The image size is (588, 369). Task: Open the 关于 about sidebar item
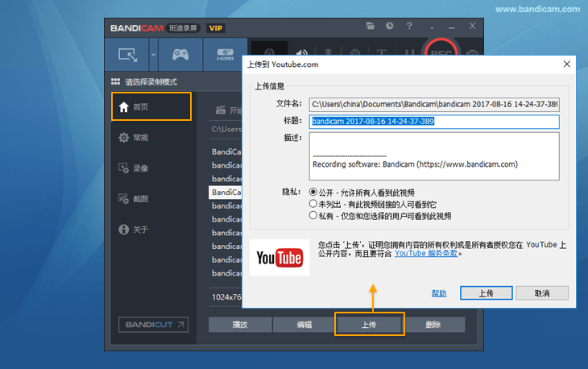click(x=134, y=229)
